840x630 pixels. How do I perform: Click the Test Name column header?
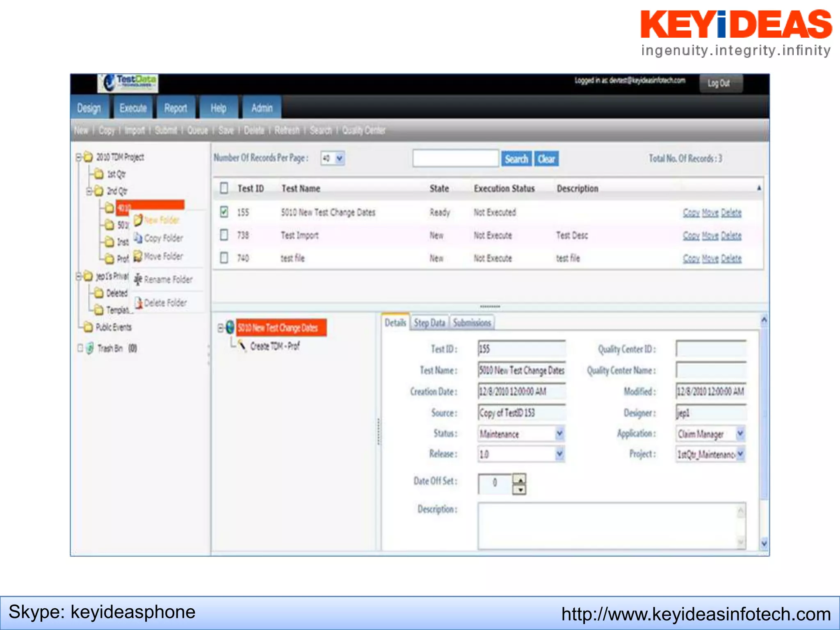point(301,189)
